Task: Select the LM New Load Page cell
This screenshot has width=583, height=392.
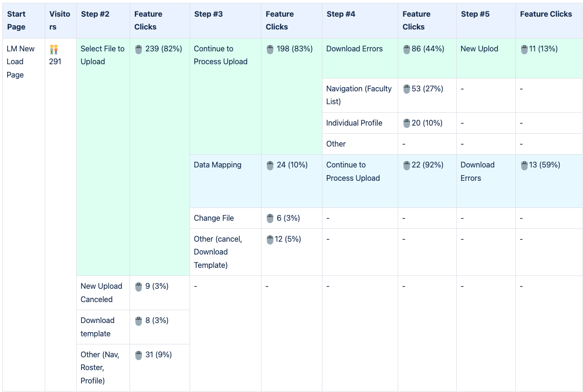Action: [20, 62]
